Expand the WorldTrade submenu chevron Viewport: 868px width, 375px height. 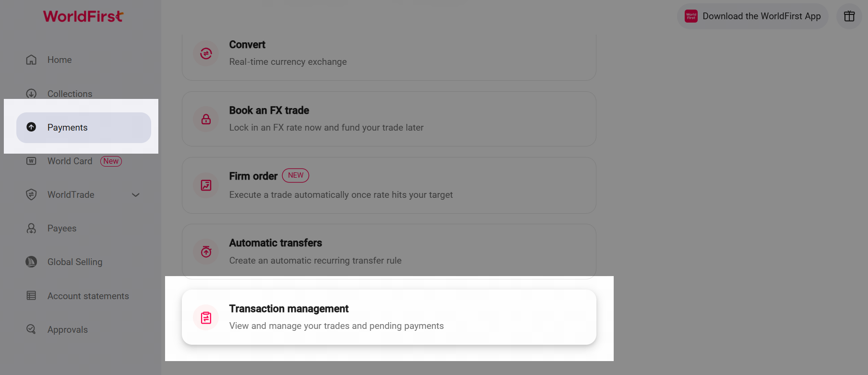point(136,195)
